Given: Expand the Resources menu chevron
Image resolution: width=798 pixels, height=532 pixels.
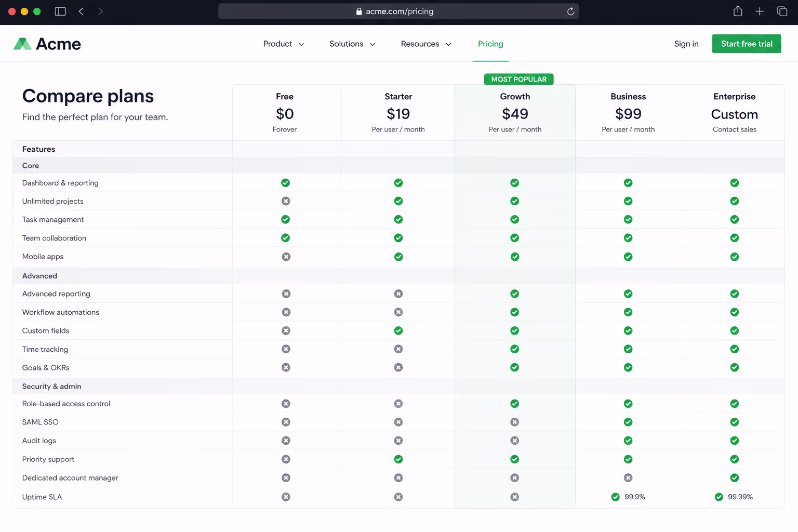Looking at the screenshot, I should pyautogui.click(x=448, y=44).
